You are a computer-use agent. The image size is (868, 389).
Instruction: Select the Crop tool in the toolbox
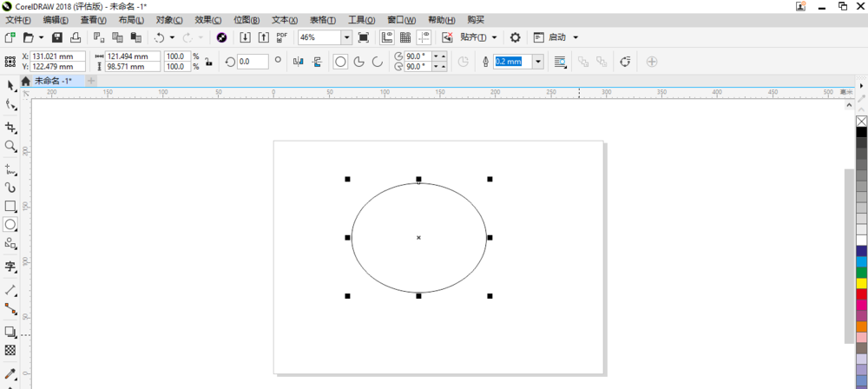(x=10, y=128)
